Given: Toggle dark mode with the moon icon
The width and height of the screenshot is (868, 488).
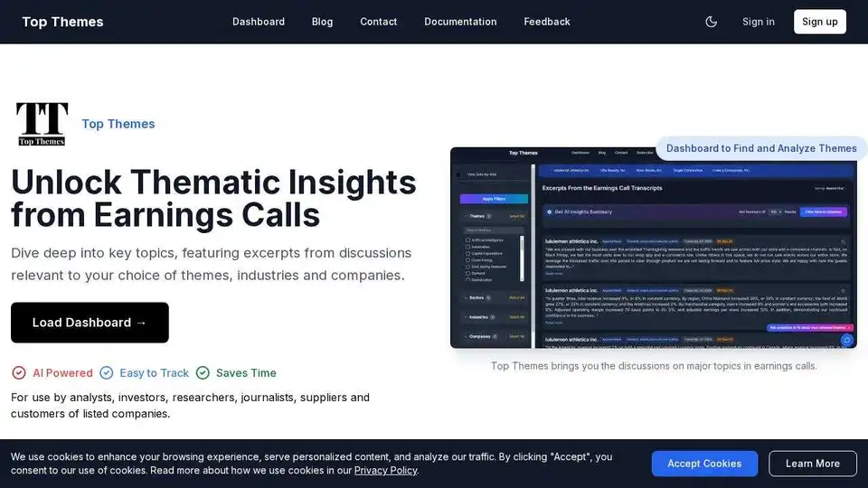Looking at the screenshot, I should tap(711, 22).
